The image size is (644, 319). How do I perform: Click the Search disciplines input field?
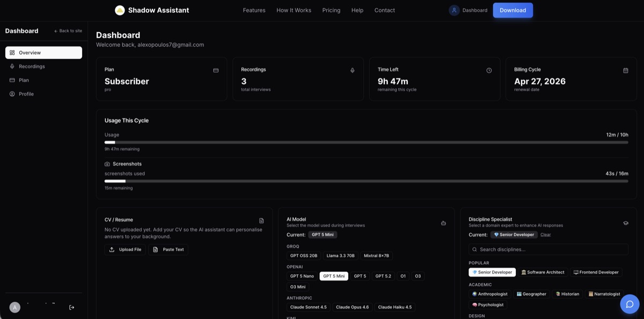548,249
